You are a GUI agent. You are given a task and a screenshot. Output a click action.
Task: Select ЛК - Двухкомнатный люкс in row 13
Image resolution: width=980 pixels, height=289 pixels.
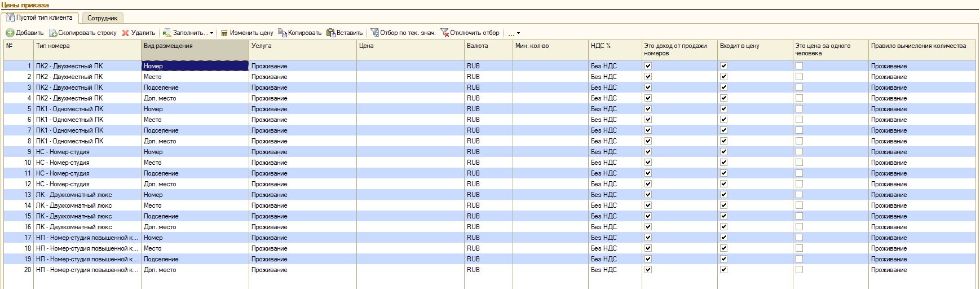coord(87,195)
